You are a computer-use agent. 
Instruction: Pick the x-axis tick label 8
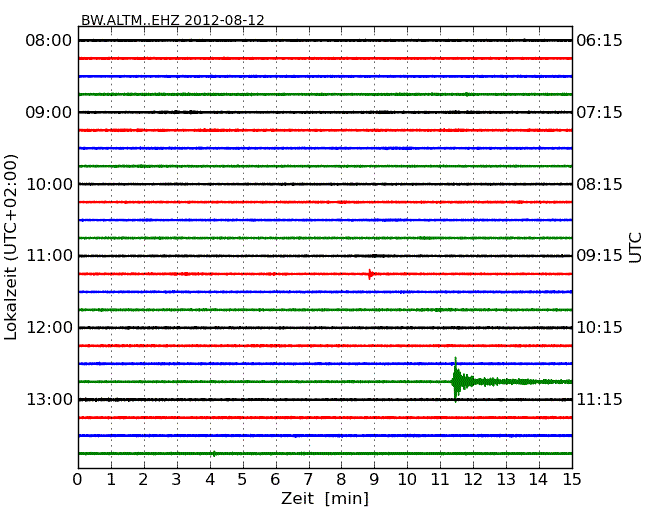tap(341, 479)
